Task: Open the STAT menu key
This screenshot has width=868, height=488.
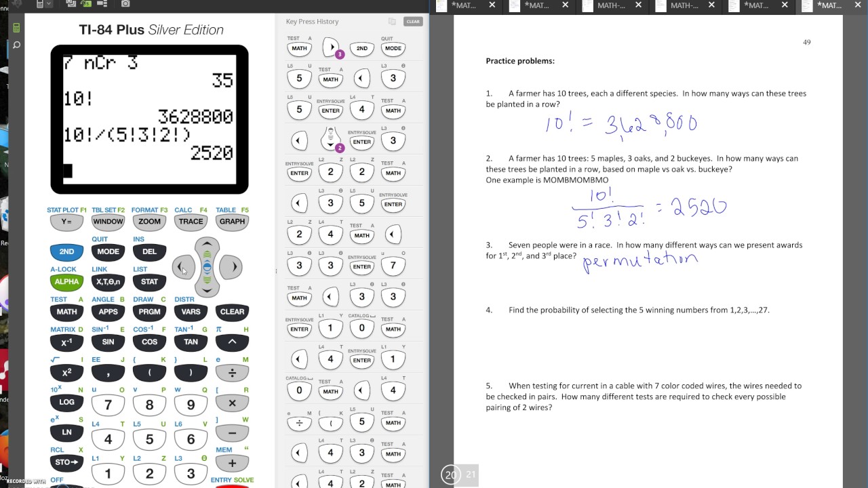Action: click(x=149, y=282)
